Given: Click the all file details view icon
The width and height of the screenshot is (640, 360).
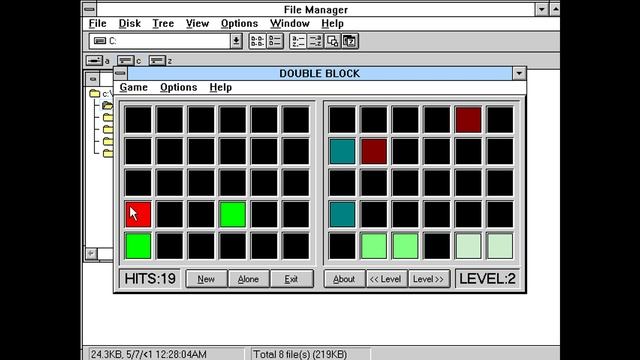Looking at the screenshot, I should [x=275, y=41].
